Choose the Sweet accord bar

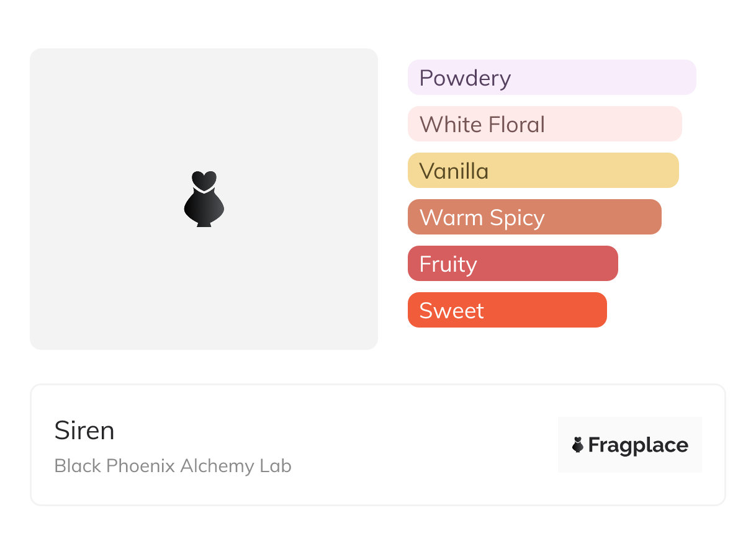pos(507,310)
